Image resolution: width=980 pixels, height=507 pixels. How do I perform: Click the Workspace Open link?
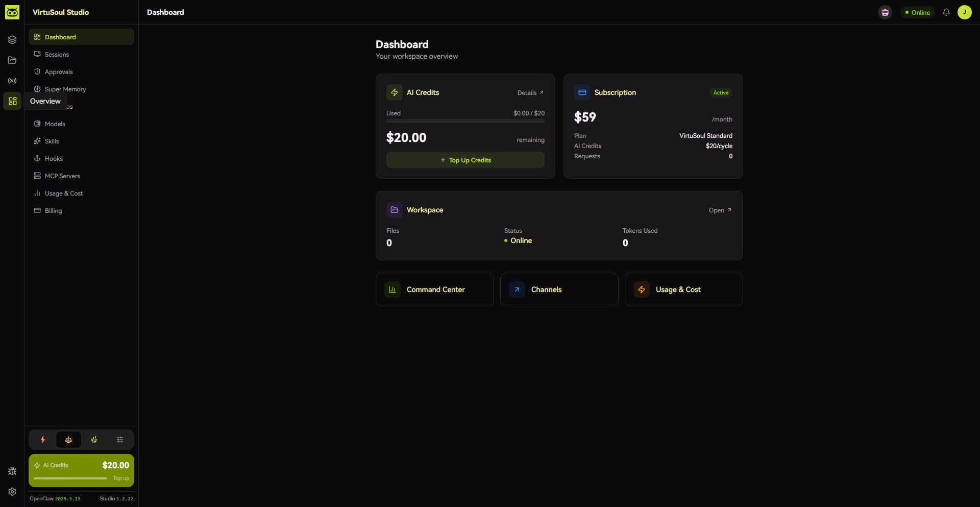pos(720,210)
